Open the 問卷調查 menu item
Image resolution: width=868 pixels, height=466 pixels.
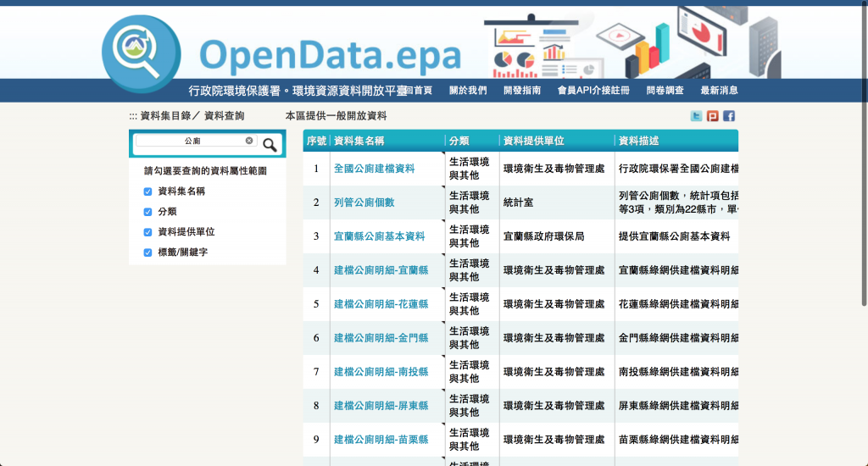pos(665,90)
